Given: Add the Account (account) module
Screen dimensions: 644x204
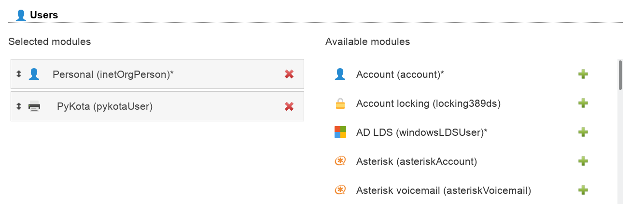Looking at the screenshot, I should [583, 74].
